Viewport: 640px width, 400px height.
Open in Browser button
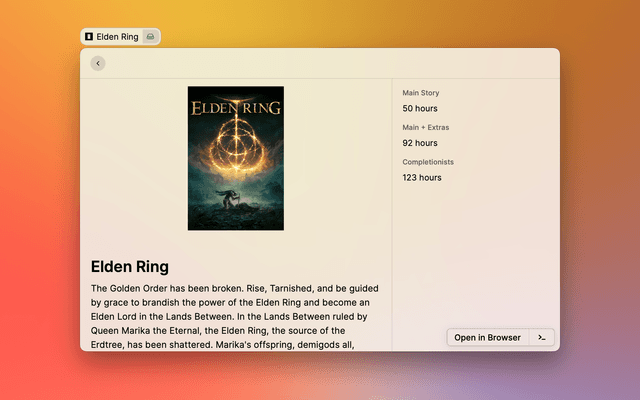pyautogui.click(x=487, y=338)
